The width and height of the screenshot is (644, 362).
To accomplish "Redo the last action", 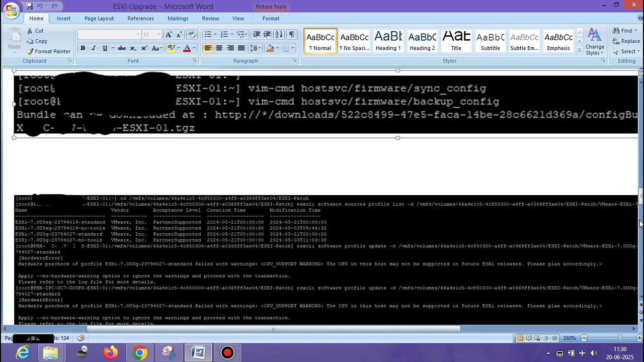I will coord(54,6).
